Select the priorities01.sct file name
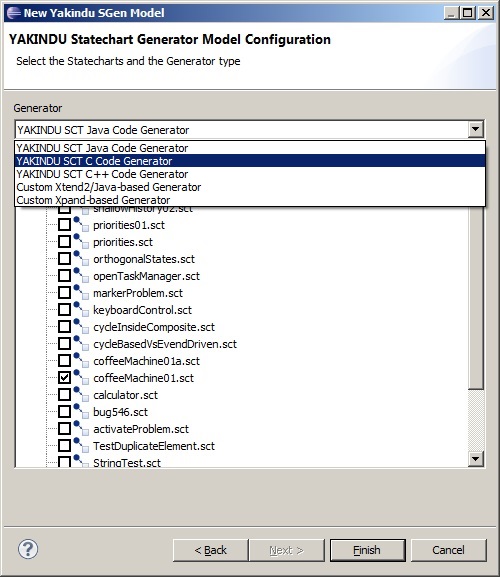 (x=129, y=225)
